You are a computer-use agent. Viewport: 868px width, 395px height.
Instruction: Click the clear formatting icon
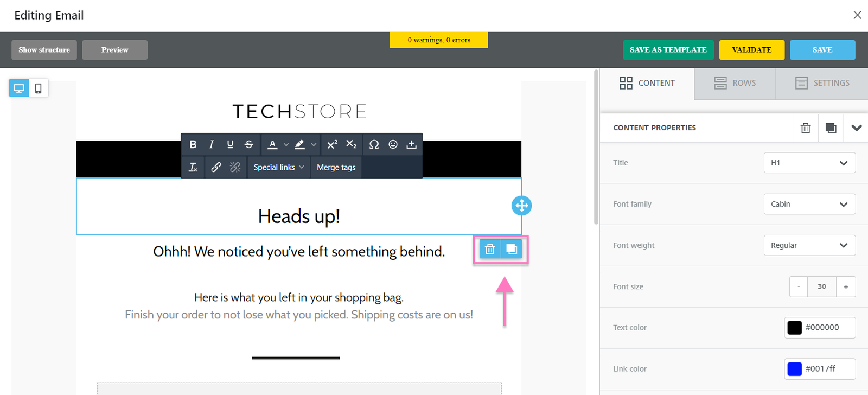tap(193, 167)
